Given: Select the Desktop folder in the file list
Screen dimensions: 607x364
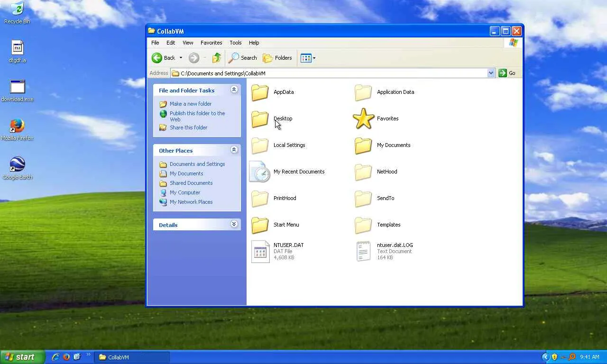Looking at the screenshot, I should pyautogui.click(x=260, y=118).
